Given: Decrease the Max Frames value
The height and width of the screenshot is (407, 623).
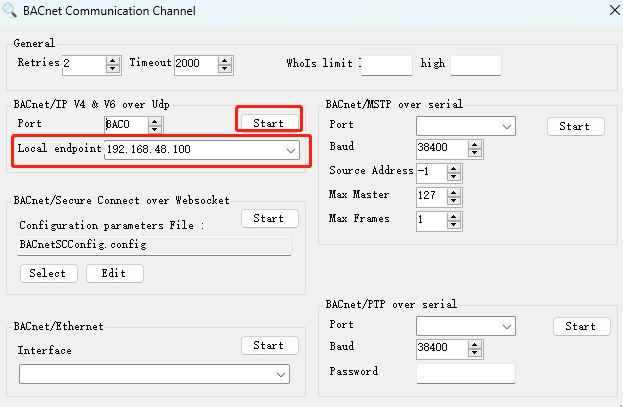Looking at the screenshot, I should point(453,225).
